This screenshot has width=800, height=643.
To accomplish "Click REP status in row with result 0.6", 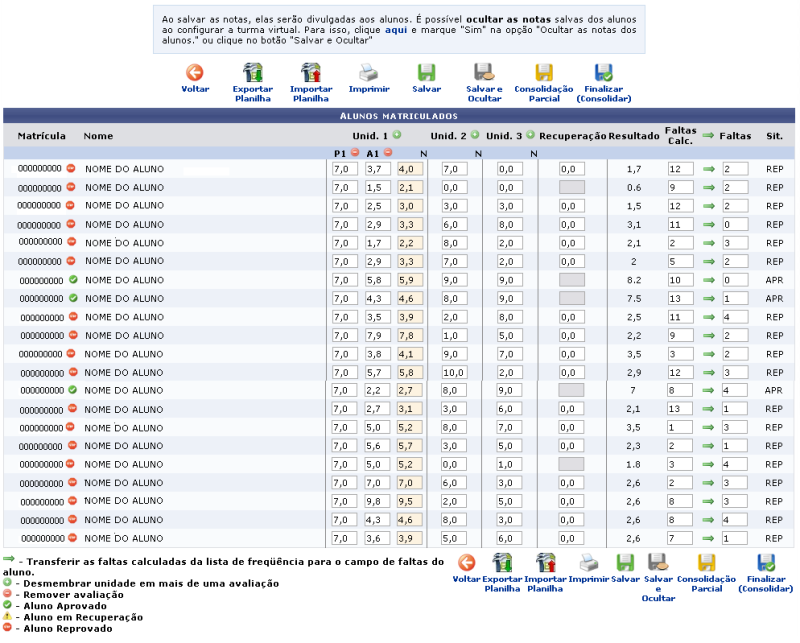I will (x=774, y=187).
